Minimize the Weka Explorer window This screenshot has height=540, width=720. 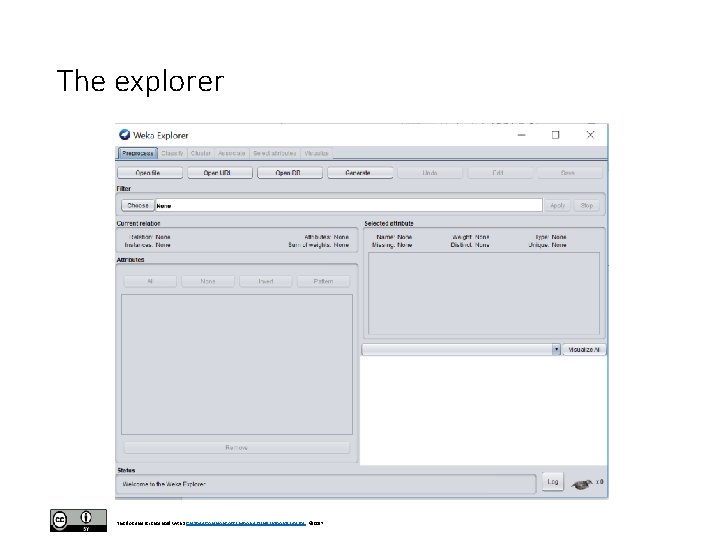[x=521, y=135]
